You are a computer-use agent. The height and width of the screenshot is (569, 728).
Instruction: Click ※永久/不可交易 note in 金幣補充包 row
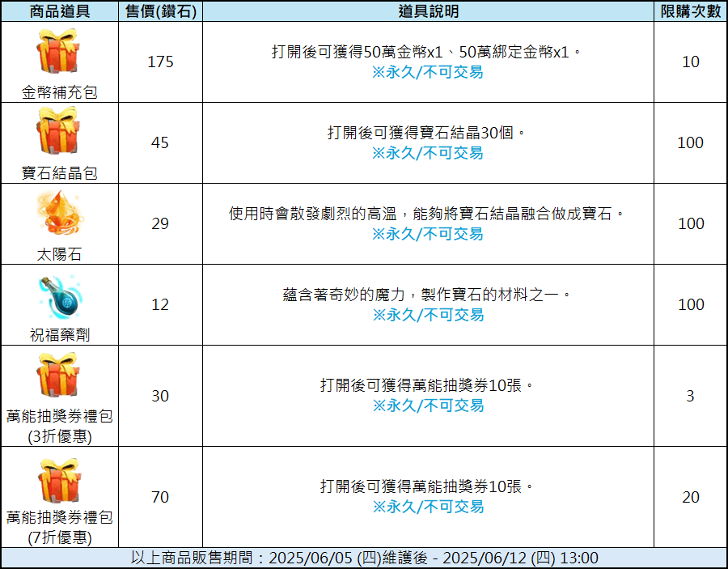coord(428,73)
